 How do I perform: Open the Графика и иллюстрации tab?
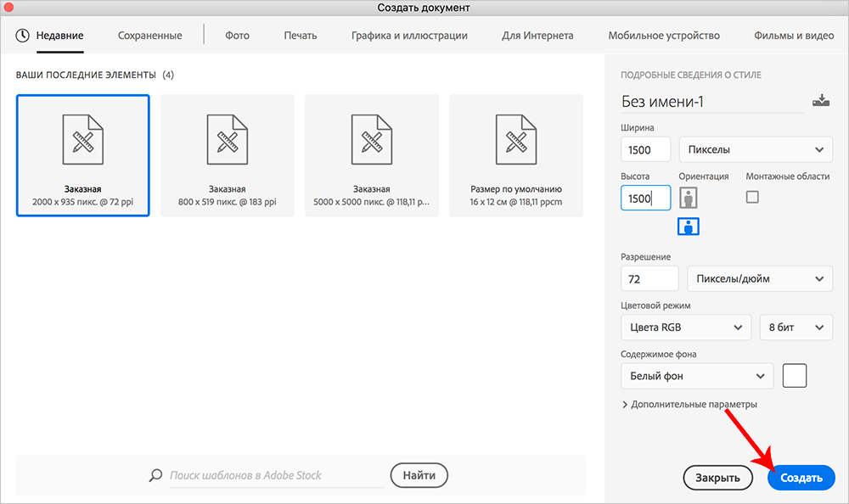click(409, 36)
